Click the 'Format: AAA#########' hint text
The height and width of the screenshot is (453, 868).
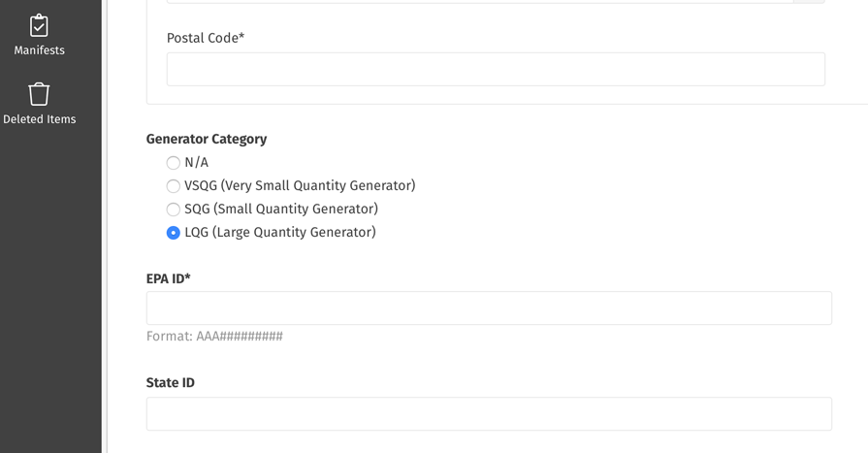214,337
